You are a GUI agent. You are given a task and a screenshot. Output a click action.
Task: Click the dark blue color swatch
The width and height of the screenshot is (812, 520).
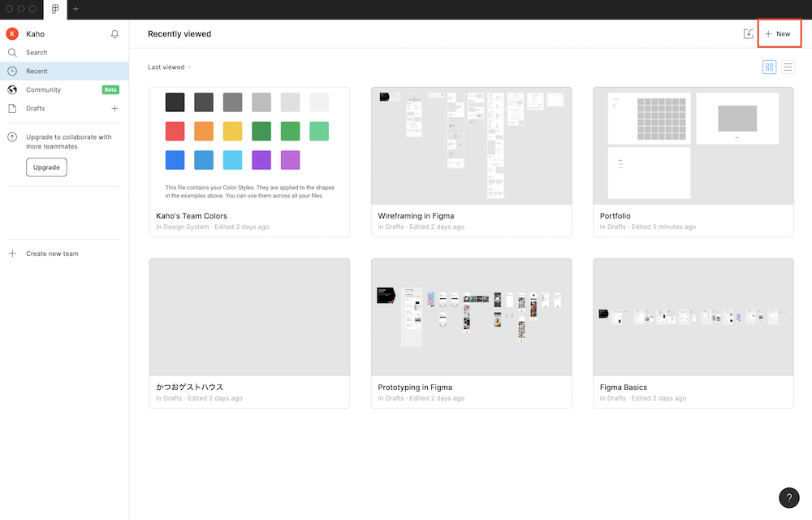pyautogui.click(x=175, y=160)
